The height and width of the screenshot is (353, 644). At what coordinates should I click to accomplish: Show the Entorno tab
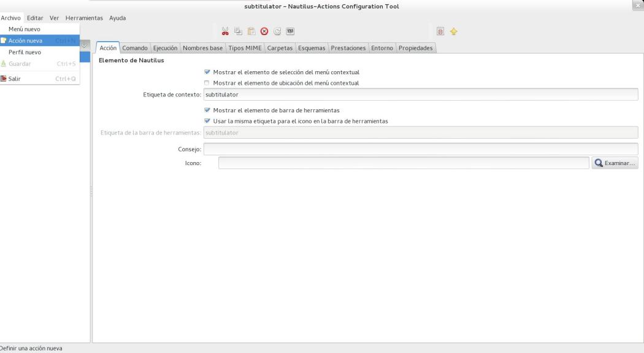382,48
